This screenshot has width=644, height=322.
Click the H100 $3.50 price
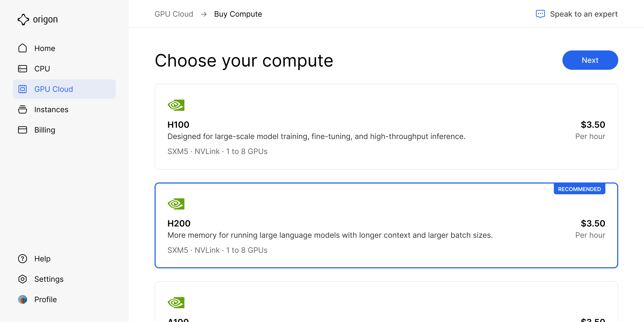coord(593,125)
